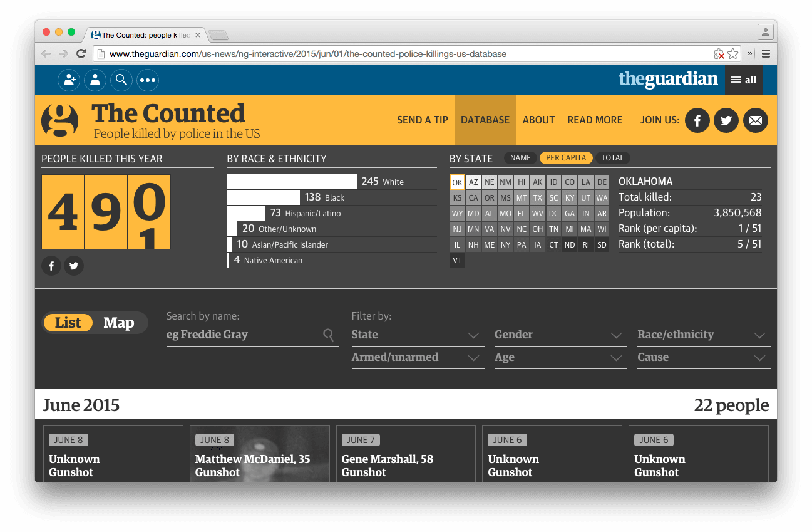812x532 pixels.
Task: Open the About menu item
Action: [538, 120]
